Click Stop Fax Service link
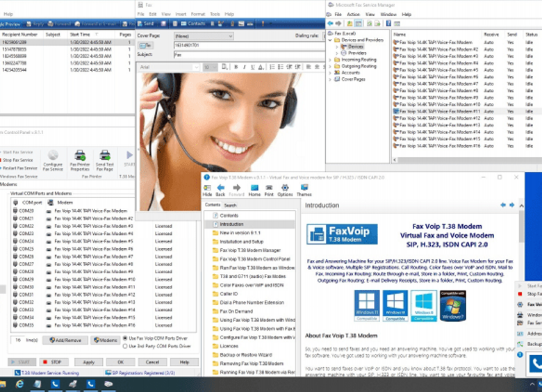 pos(17,160)
